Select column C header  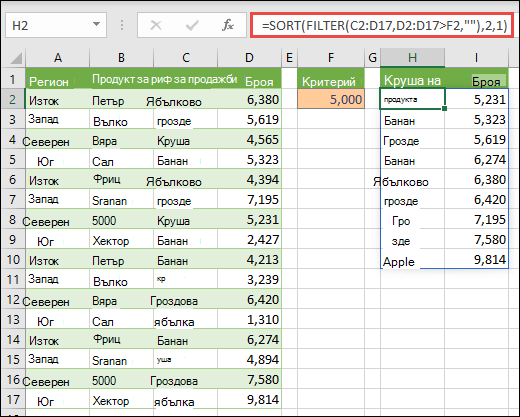(x=186, y=58)
